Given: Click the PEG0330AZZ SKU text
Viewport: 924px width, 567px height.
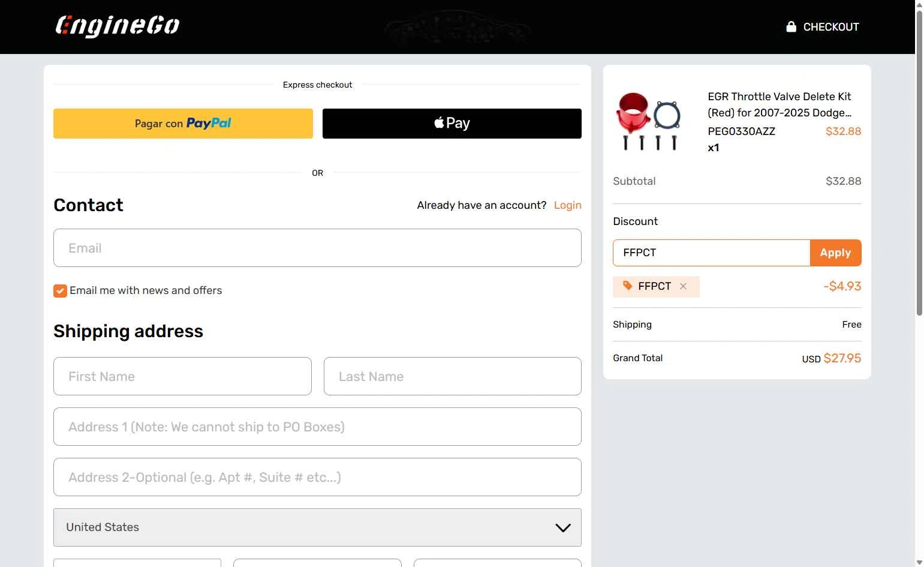Looking at the screenshot, I should (741, 131).
